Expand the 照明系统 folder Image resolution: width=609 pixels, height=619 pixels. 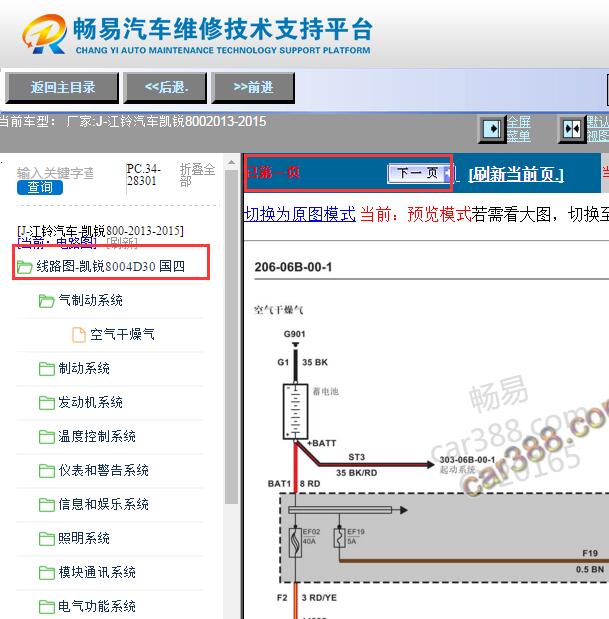[84, 538]
